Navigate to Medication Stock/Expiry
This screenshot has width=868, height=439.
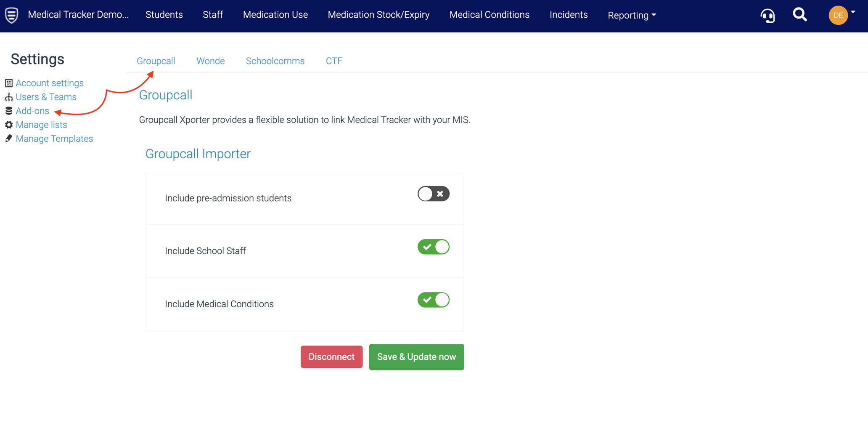tap(378, 15)
